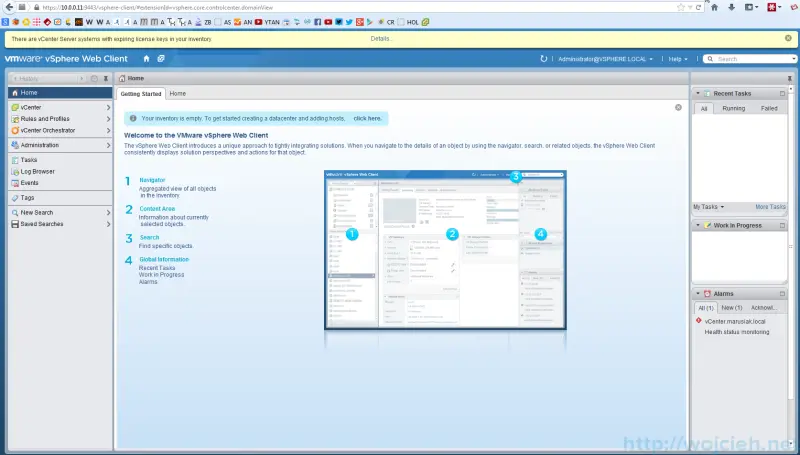Follow 'click here' to create datacenter

[367, 118]
